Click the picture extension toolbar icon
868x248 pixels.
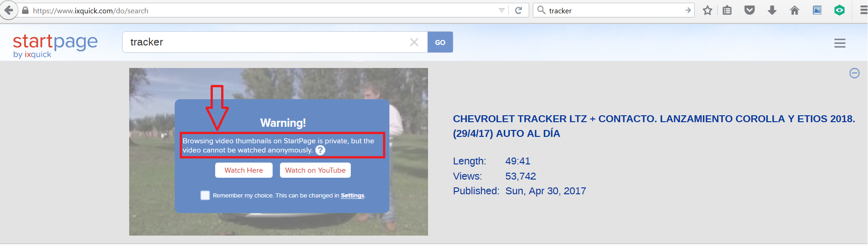point(817,10)
